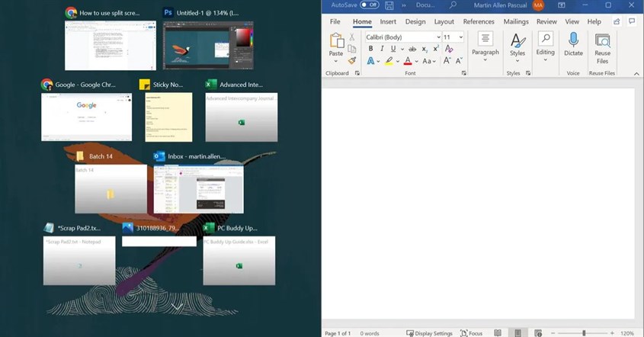Open the Reuse Files pane

(602, 47)
